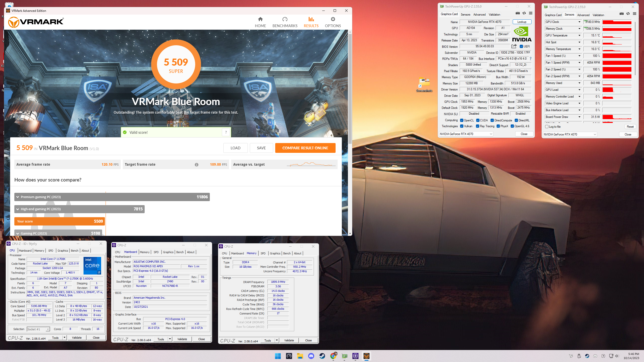Open the Memory Clock sensor dropdown
Viewport: 644px width, 362px height.
pyautogui.click(x=579, y=29)
